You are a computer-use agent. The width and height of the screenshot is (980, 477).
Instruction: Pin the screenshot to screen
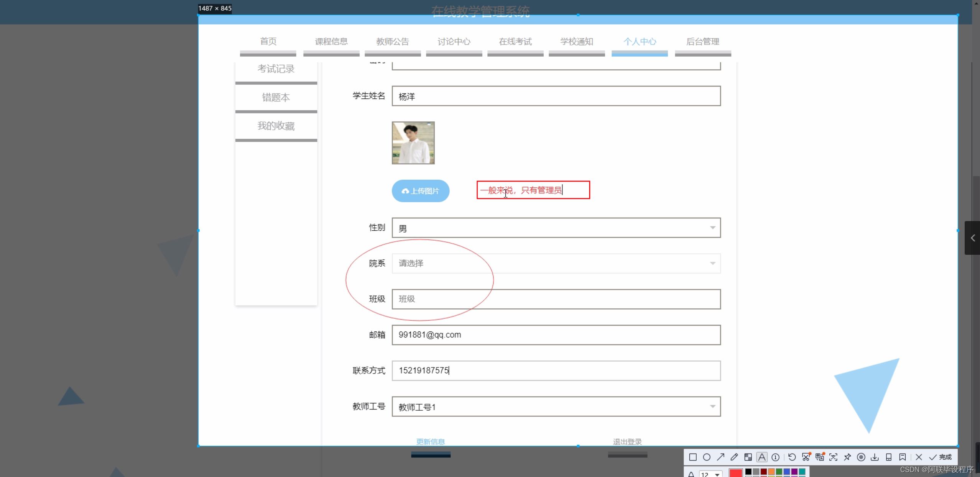(x=847, y=457)
